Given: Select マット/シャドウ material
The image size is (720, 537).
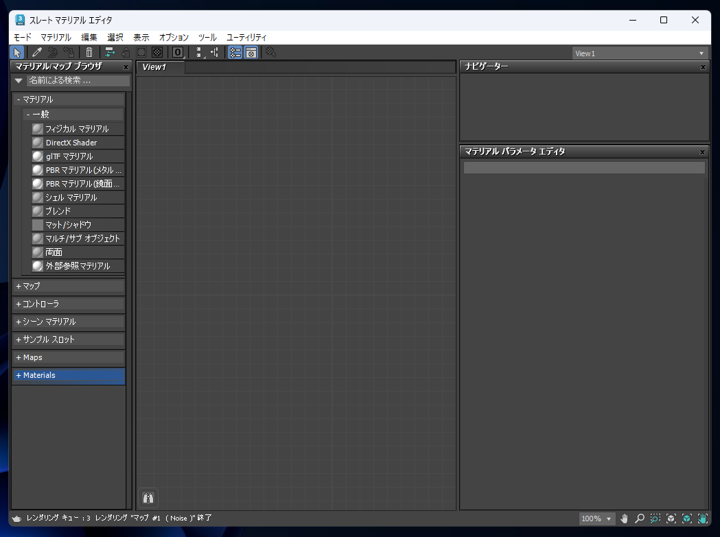Looking at the screenshot, I should pyautogui.click(x=78, y=225).
